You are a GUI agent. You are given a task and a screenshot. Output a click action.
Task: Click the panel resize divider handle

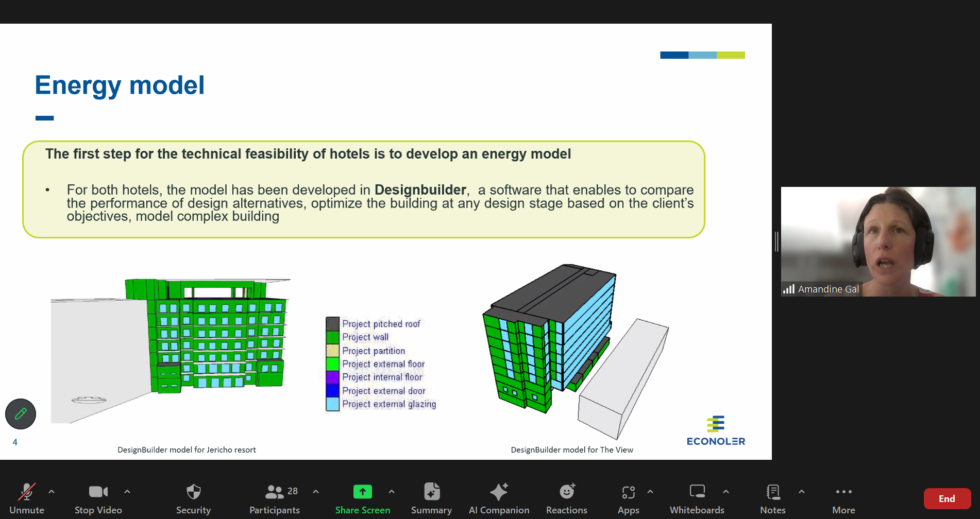tap(776, 241)
